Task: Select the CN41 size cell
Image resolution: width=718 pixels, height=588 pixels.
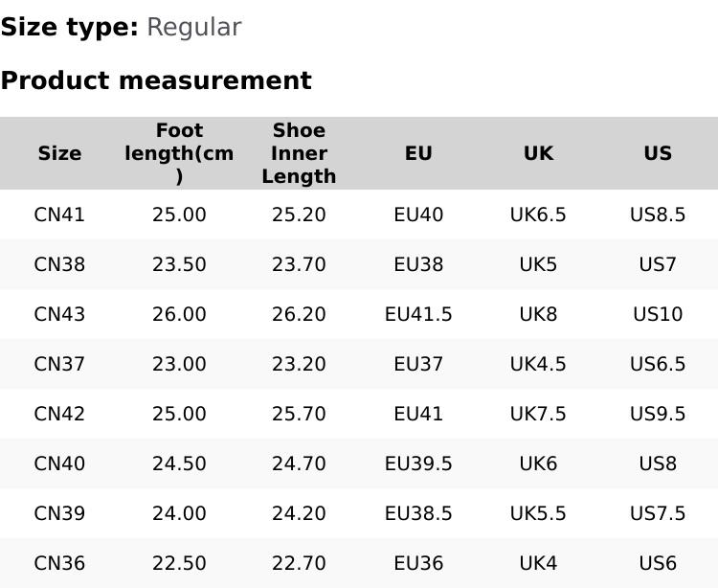Action: click(59, 215)
